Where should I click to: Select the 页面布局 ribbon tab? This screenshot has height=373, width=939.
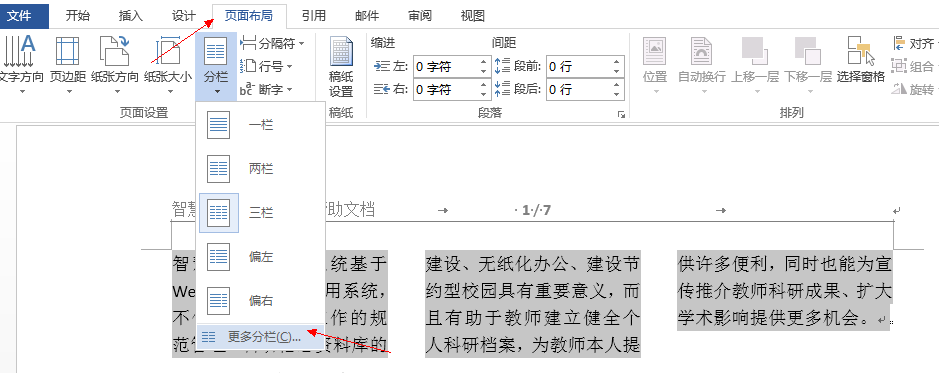pyautogui.click(x=249, y=16)
